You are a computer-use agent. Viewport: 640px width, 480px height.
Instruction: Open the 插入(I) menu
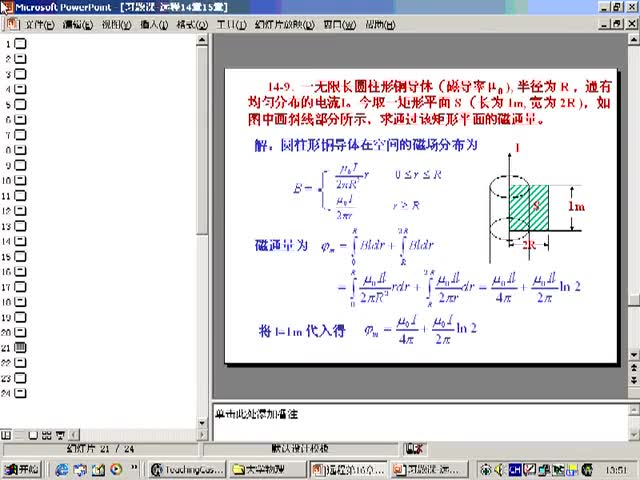coord(154,25)
